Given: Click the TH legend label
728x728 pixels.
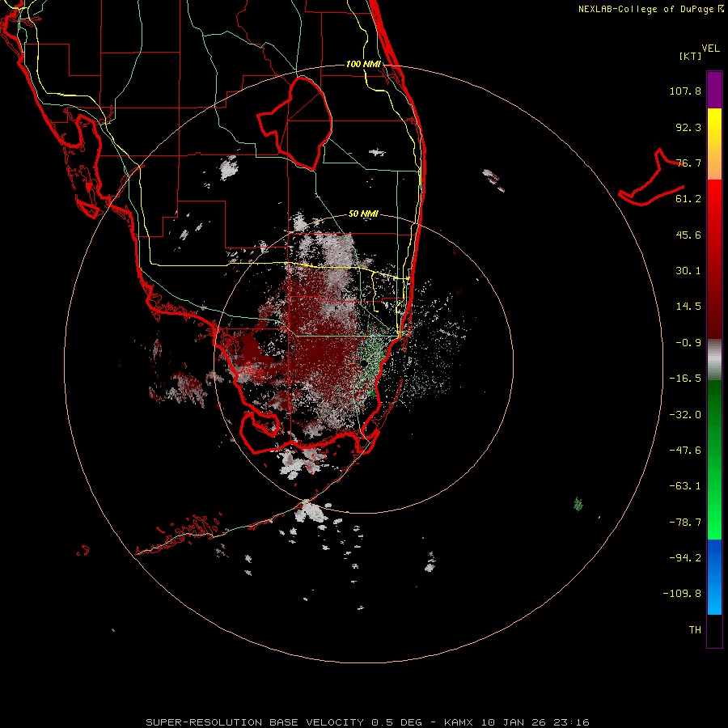Looking at the screenshot, I should (695, 630).
